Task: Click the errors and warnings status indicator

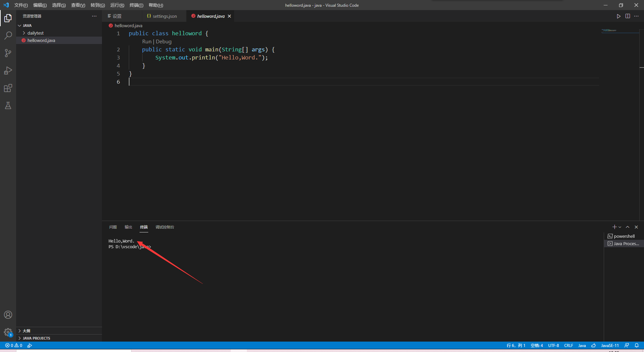Action: (14, 345)
